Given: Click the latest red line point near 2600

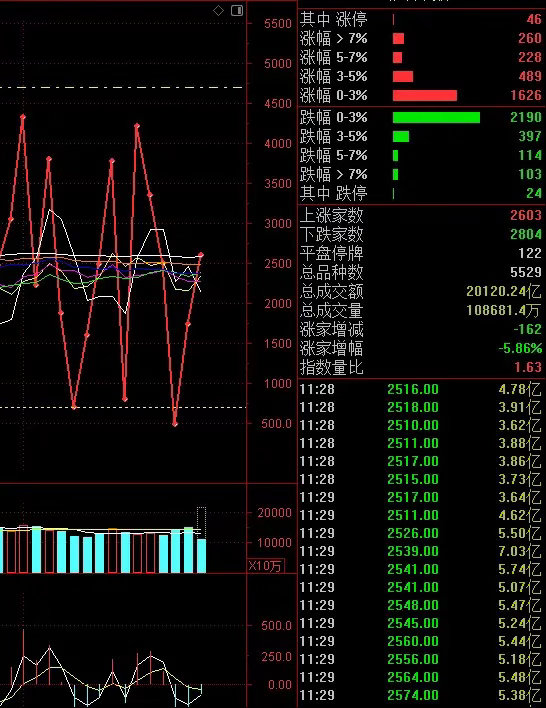Looking at the screenshot, I should click(x=201, y=255).
